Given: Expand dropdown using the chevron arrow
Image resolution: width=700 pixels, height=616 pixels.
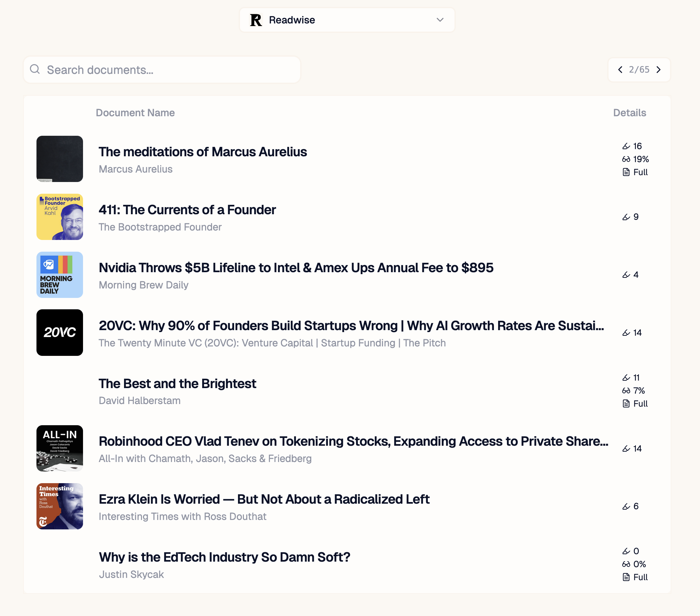Looking at the screenshot, I should click(x=440, y=20).
